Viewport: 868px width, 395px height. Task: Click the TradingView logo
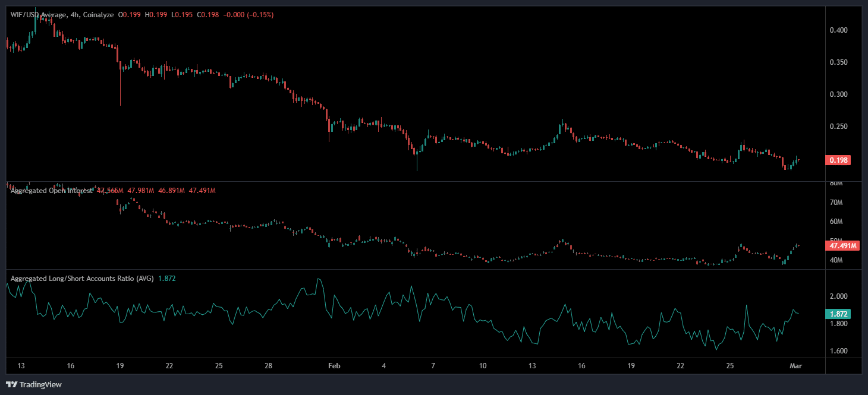pos(33,385)
